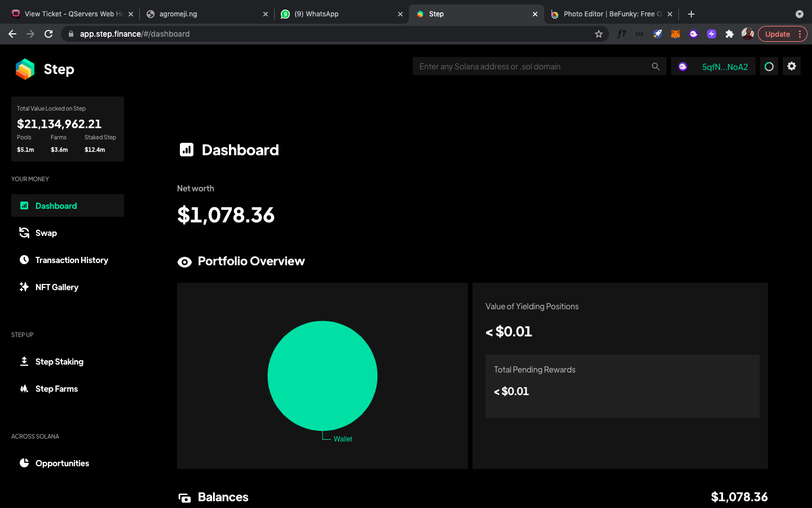The height and width of the screenshot is (508, 812).
Task: Click the Opportunities pie icon
Action: (24, 463)
